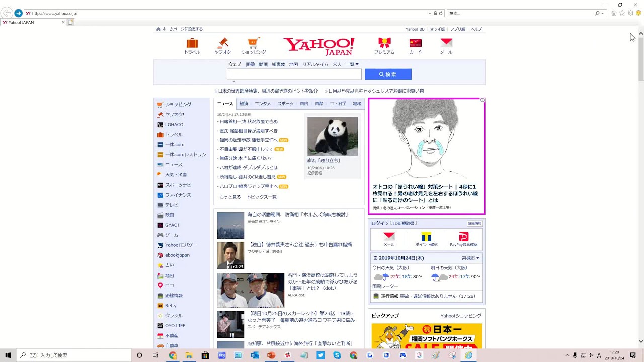Click the Windows taskbar search box
Viewport: 644px width, 362px height.
click(74, 355)
